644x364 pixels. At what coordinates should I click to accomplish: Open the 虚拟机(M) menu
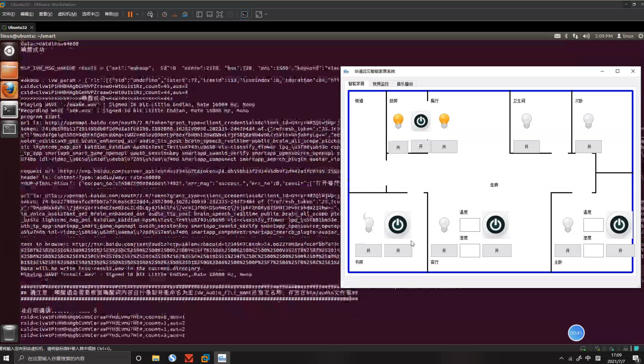[67, 14]
